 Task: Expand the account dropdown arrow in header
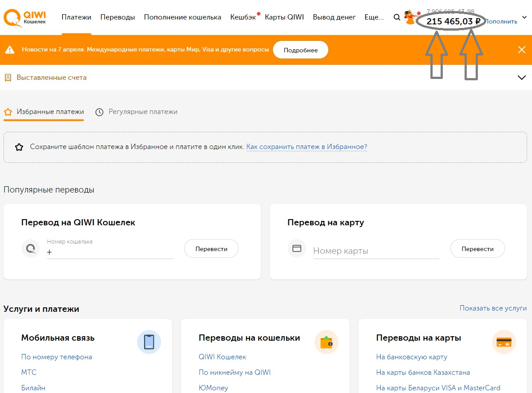[x=524, y=17]
